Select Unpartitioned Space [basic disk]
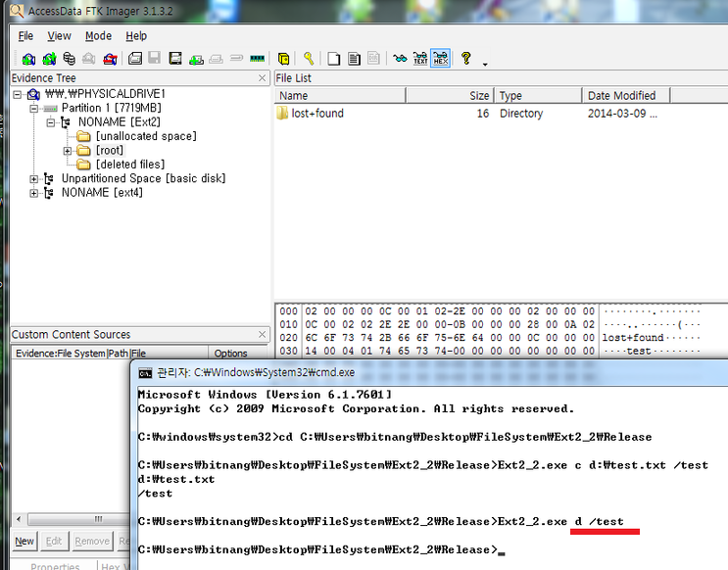 (x=143, y=178)
